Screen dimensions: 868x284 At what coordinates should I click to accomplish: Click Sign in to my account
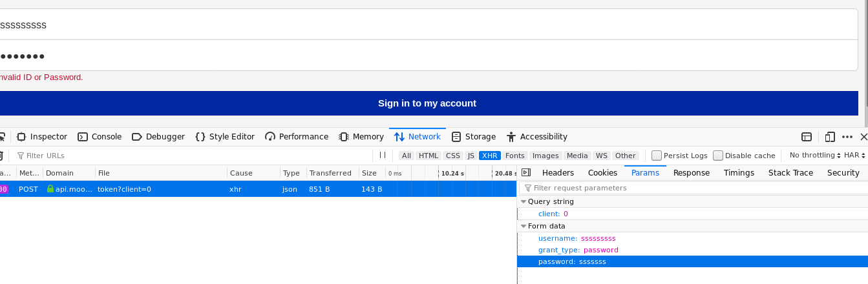(x=427, y=103)
